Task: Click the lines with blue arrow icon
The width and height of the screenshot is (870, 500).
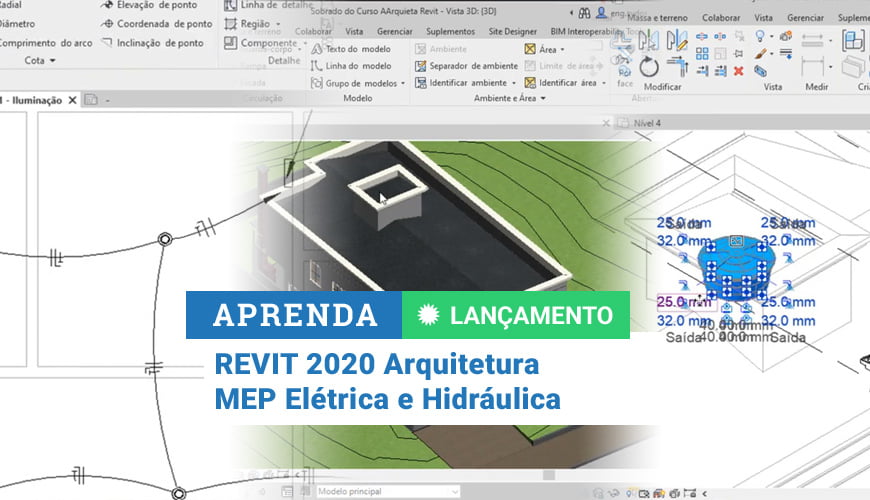Action: tap(786, 54)
